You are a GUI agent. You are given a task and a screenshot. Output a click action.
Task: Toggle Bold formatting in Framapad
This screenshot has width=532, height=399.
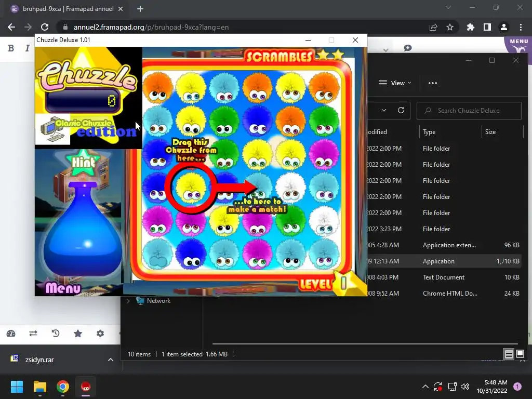pos(11,48)
